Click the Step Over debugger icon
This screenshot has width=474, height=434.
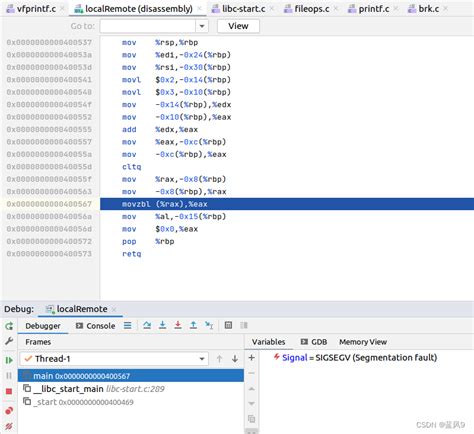coord(147,325)
